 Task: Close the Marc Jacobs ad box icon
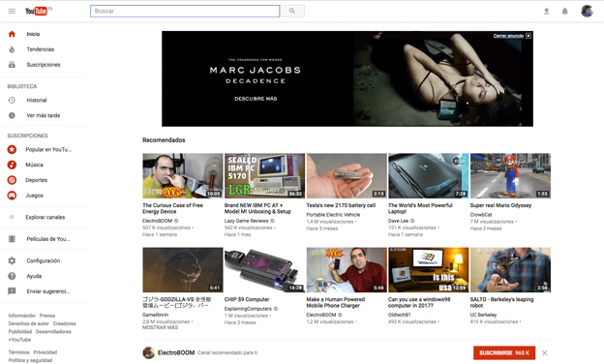pos(528,36)
